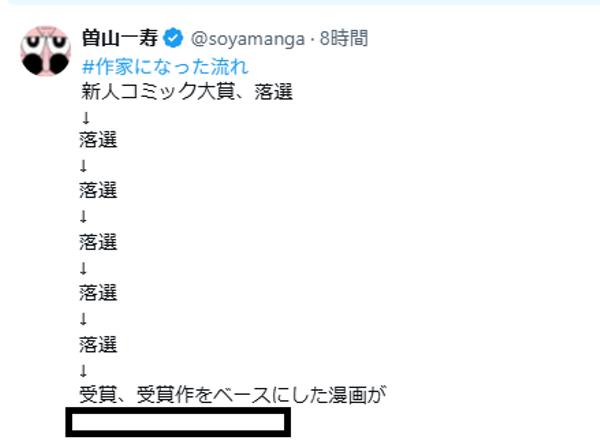600x440 pixels.
Task: Click the second standalone 落選 line
Action: [98, 191]
